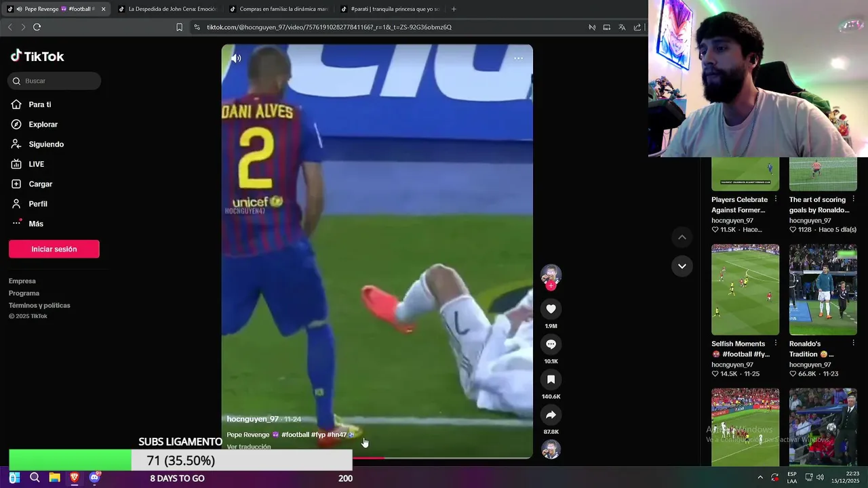Open the Programa footer link
Viewport: 868px width, 488px height.
point(24,293)
